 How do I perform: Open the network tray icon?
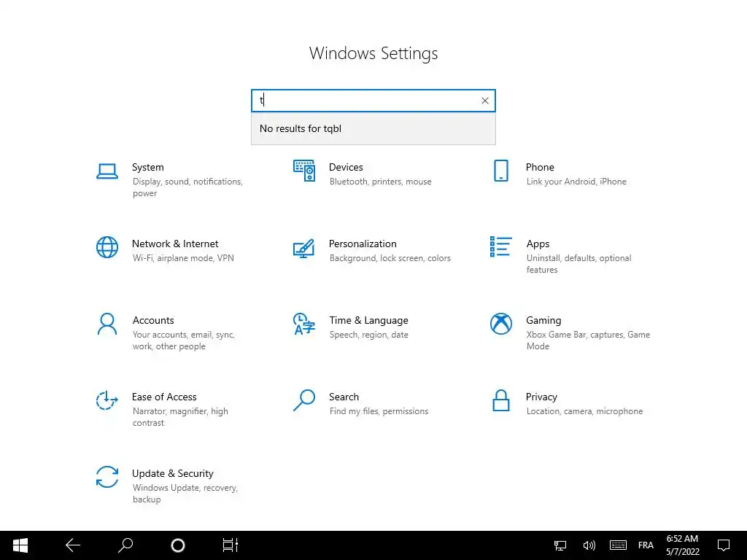pyautogui.click(x=560, y=545)
